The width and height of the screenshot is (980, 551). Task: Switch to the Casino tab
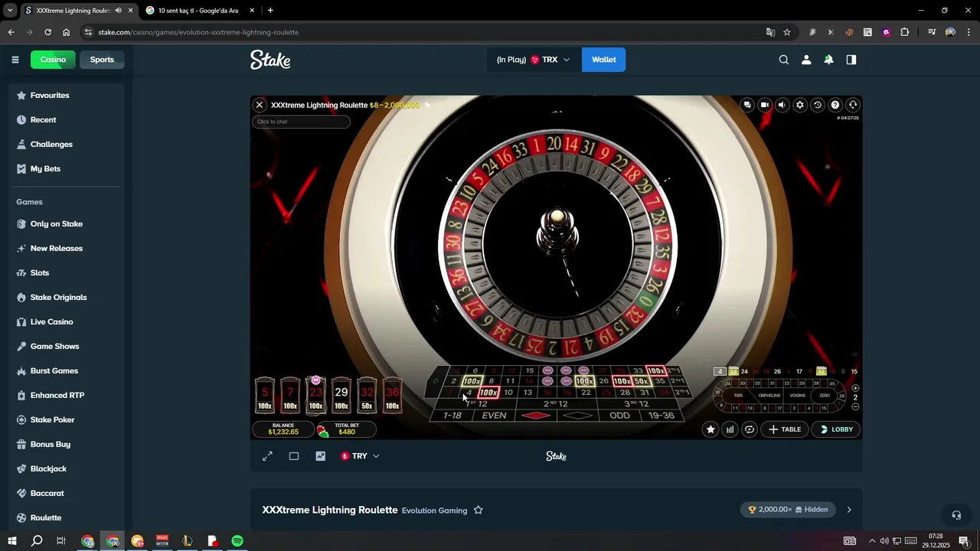(x=53, y=60)
